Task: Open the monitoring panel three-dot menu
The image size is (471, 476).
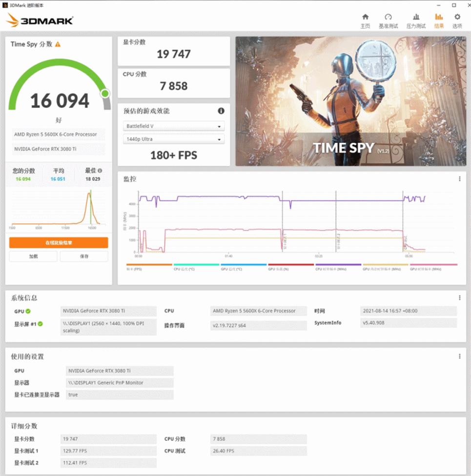Action: pos(459,179)
